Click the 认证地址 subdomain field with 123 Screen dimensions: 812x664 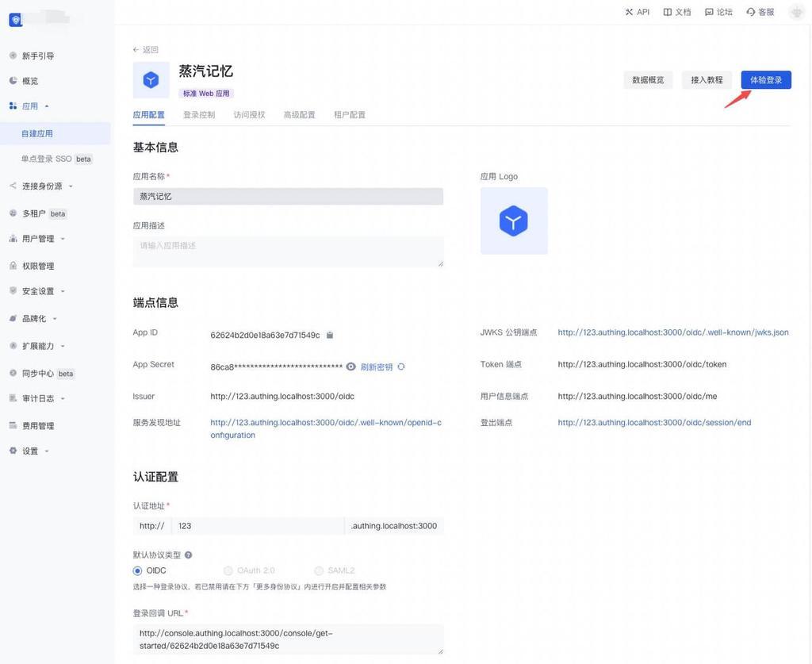pos(258,526)
